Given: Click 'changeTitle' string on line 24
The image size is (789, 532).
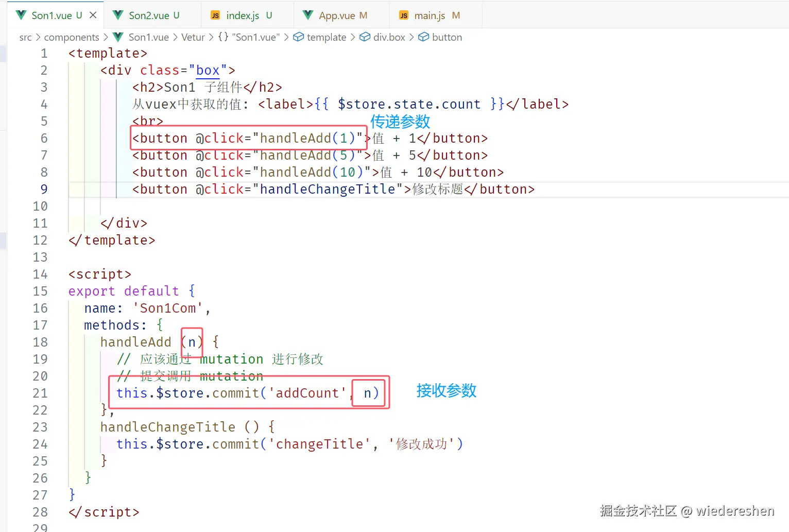Looking at the screenshot, I should click(319, 444).
